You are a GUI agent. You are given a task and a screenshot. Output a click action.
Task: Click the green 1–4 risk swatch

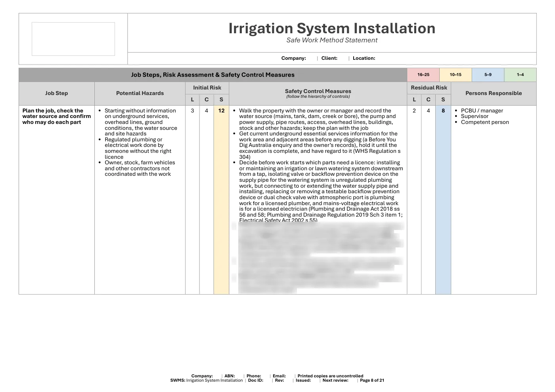[x=520, y=75]
